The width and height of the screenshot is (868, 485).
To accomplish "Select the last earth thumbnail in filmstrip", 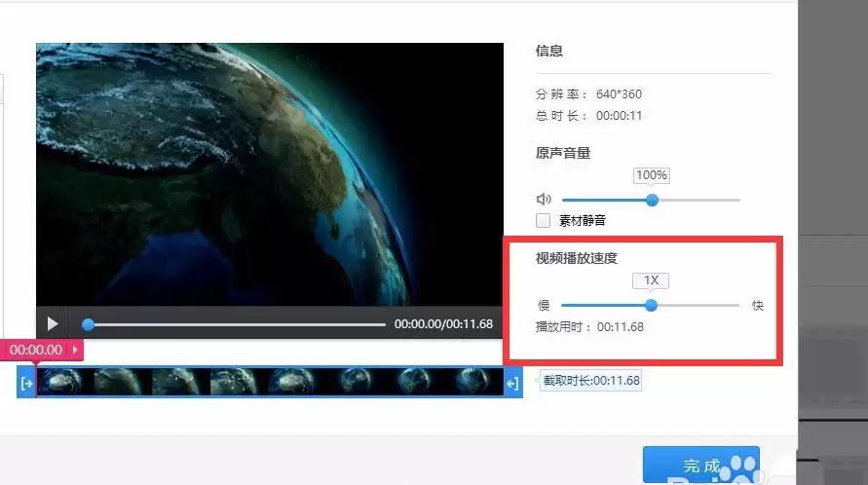I will (x=473, y=382).
